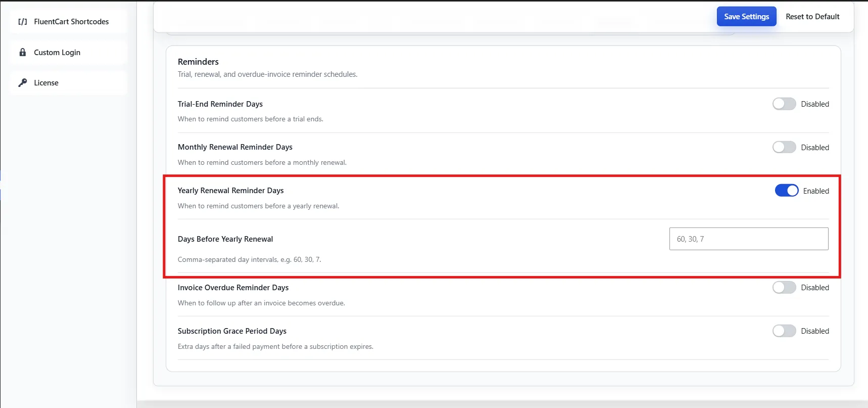
Task: Click the Invoice Overdue Reminder Days label
Action: click(233, 288)
